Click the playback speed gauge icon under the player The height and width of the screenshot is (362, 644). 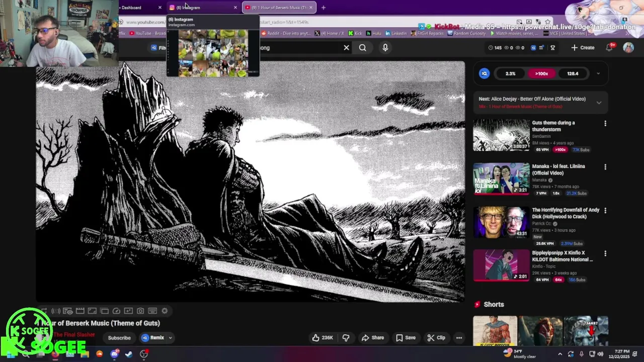pyautogui.click(x=116, y=311)
